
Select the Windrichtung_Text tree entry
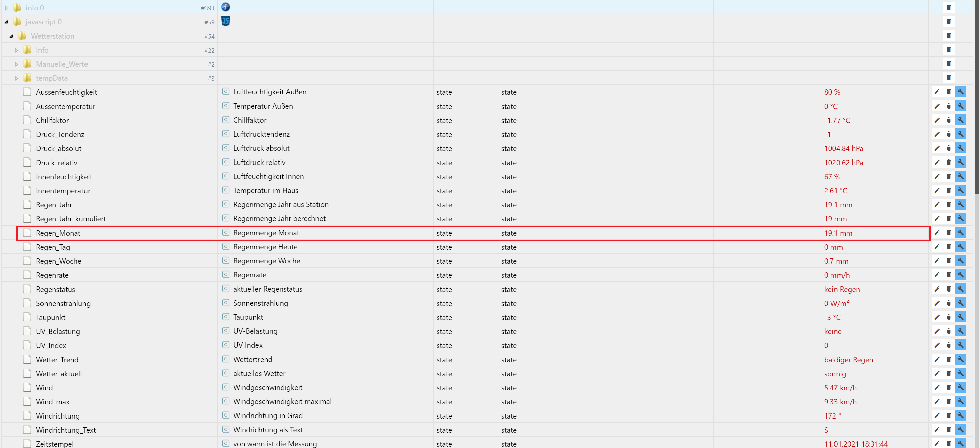[65, 430]
